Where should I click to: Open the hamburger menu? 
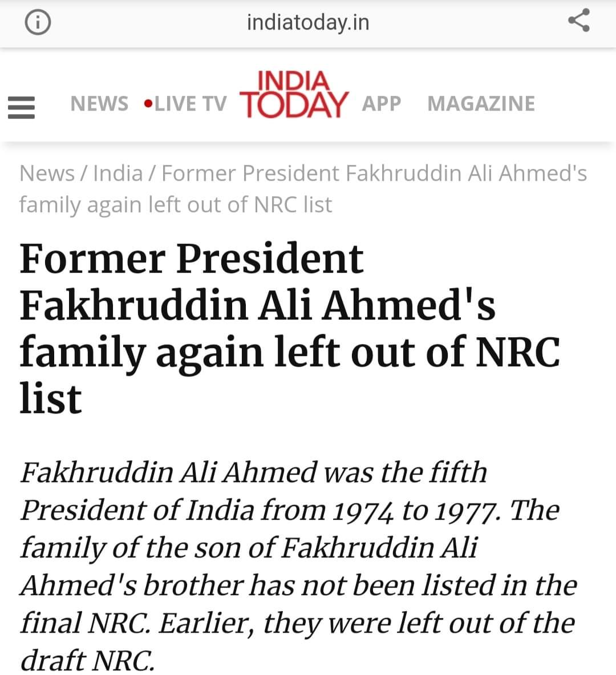(x=22, y=107)
